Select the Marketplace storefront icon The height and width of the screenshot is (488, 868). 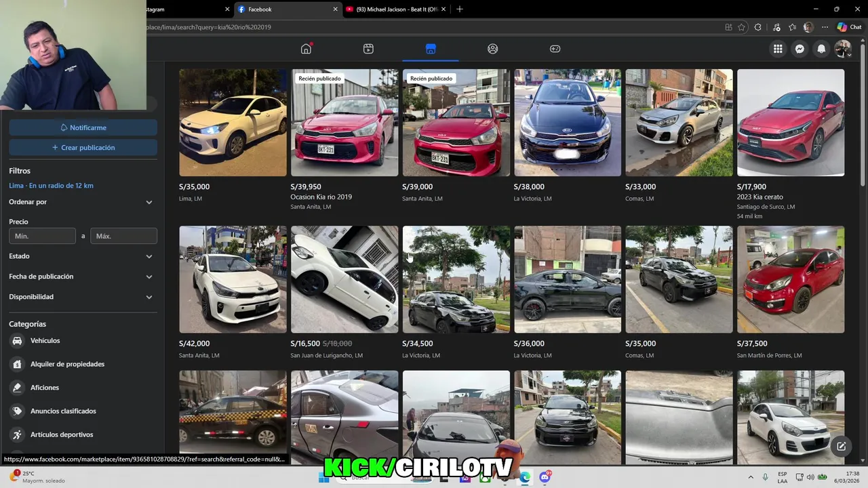(431, 49)
